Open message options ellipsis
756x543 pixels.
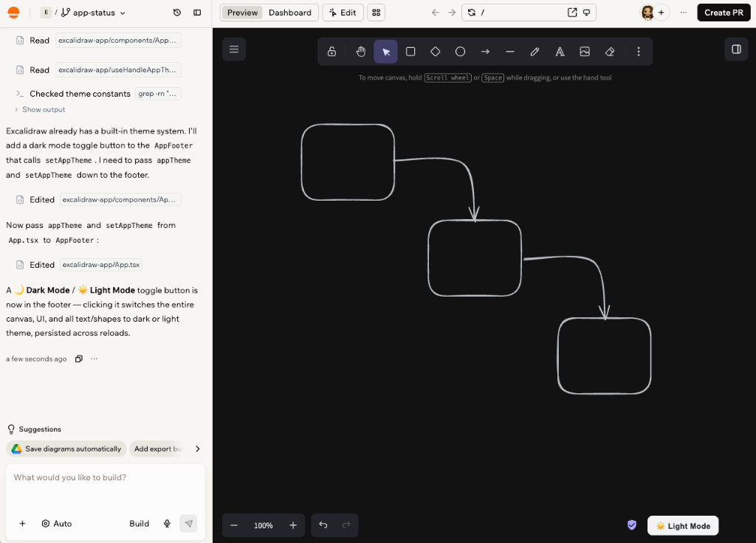click(x=94, y=359)
